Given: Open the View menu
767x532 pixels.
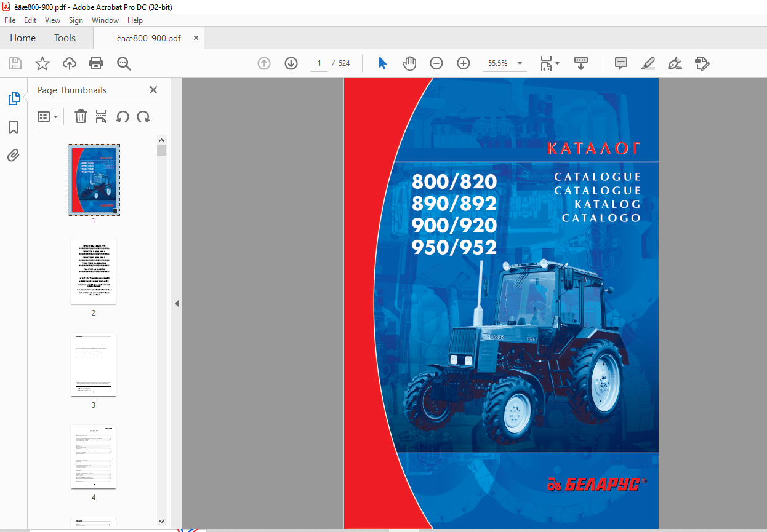Looking at the screenshot, I should click(x=52, y=20).
